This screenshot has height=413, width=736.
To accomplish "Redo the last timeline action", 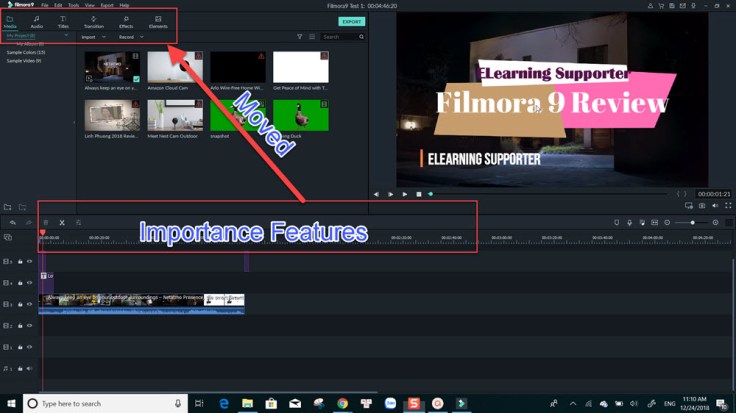I will click(x=29, y=222).
